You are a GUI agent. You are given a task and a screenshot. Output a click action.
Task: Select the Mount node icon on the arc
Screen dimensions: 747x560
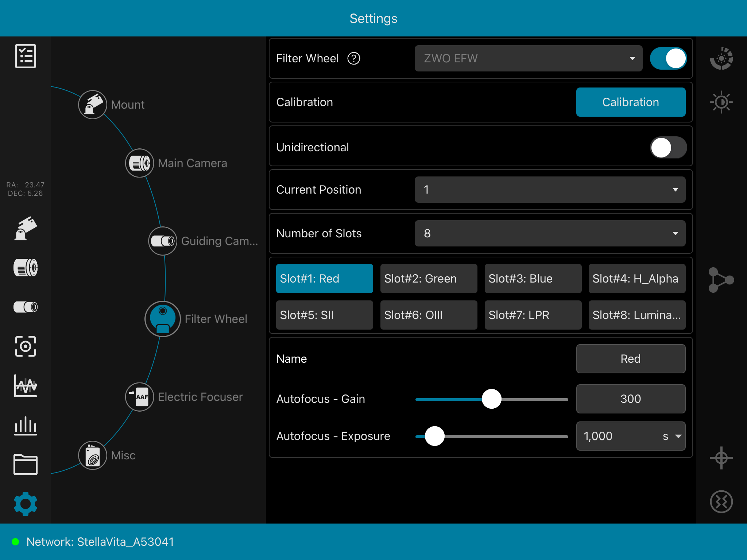[93, 105]
